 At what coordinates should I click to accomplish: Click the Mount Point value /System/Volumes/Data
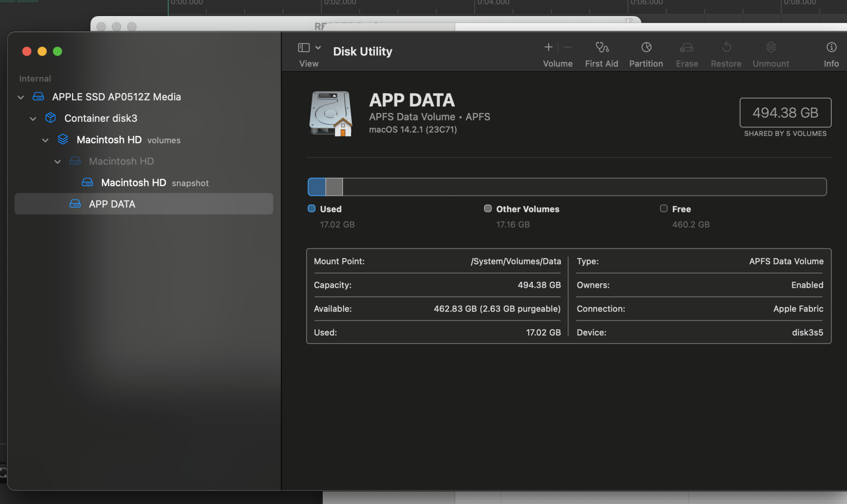[516, 262]
